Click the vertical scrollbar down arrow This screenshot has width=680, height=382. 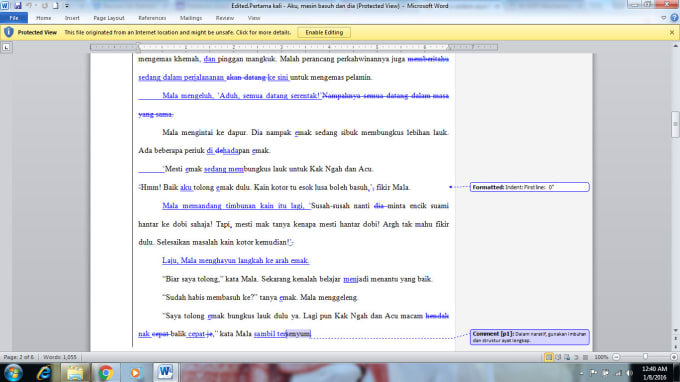click(675, 330)
